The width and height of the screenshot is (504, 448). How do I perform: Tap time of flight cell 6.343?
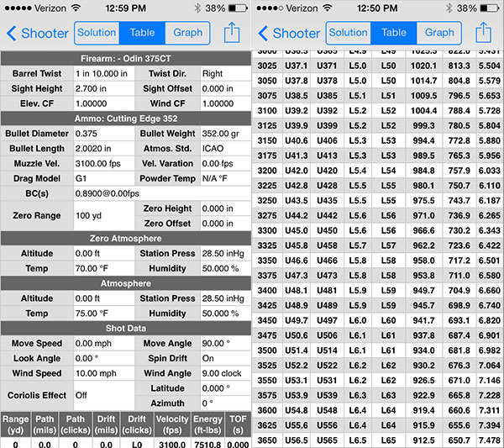click(489, 230)
